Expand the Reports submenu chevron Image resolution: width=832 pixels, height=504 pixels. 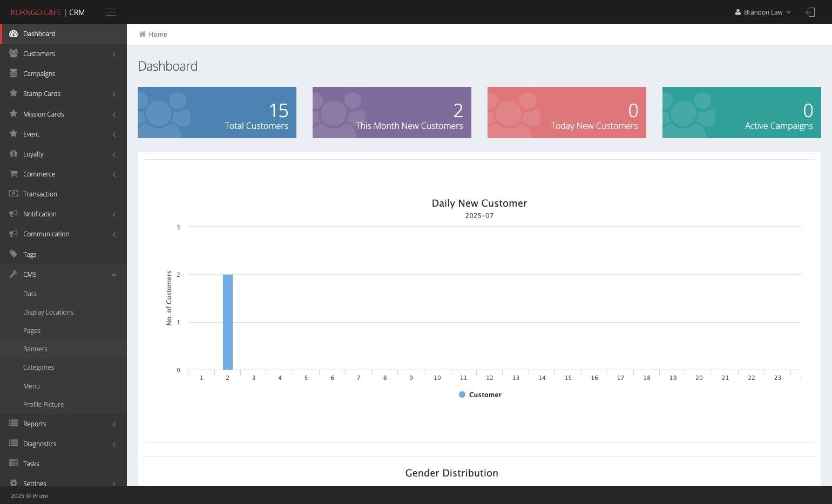pyautogui.click(x=114, y=424)
